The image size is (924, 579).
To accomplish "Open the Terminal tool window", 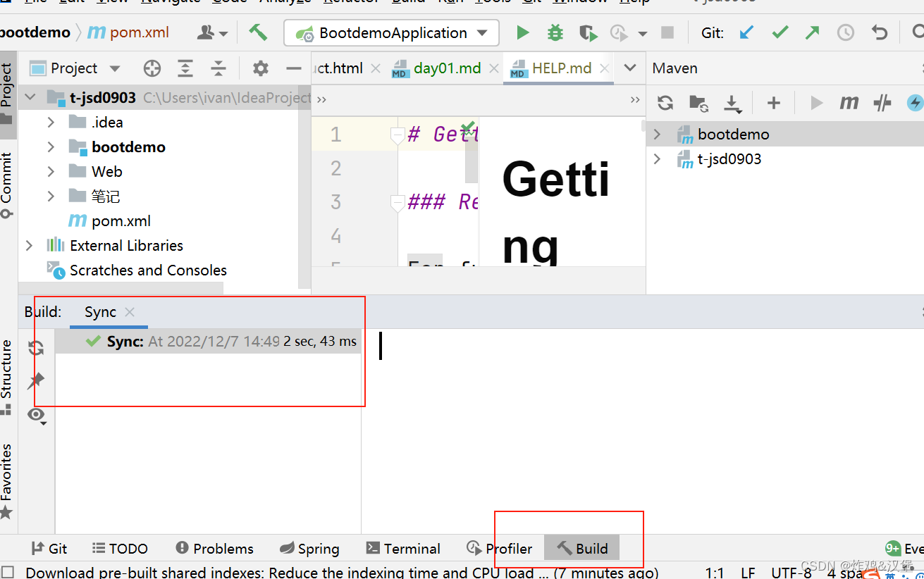I will click(x=403, y=548).
